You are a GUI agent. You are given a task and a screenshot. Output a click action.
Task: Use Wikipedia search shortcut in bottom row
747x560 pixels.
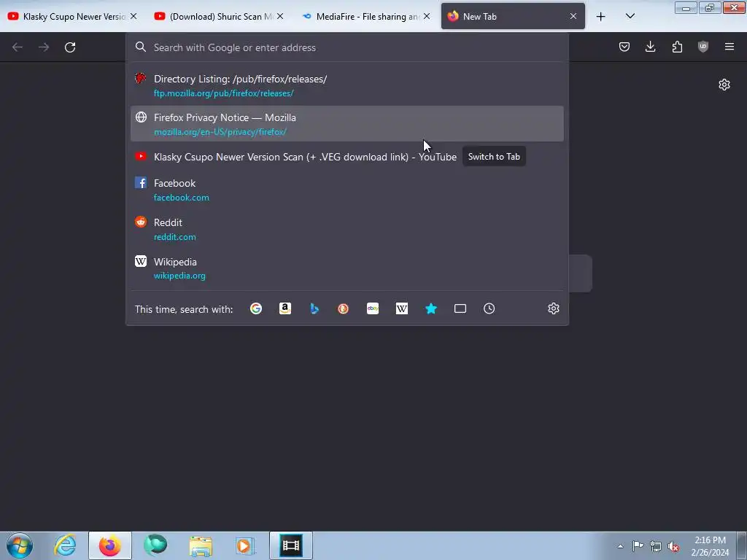tap(402, 308)
